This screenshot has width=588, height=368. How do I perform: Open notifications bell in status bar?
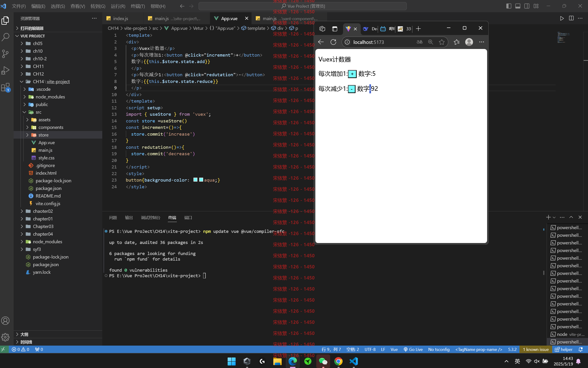tap(581, 350)
